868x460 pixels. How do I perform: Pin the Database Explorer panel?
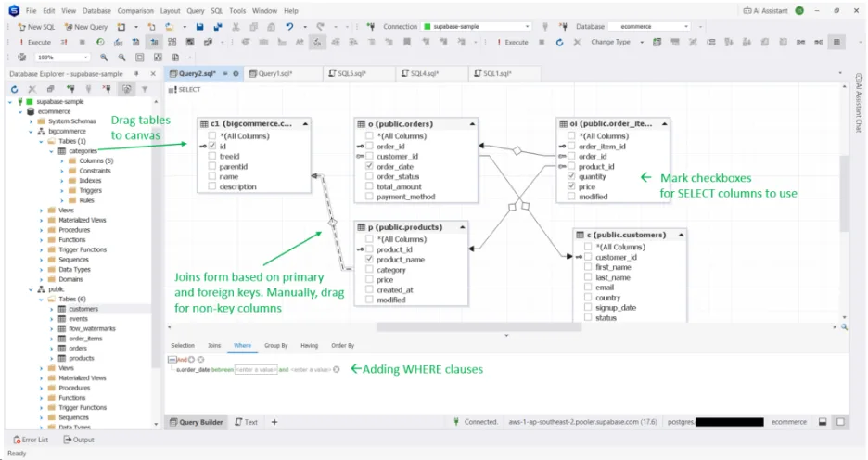click(136, 73)
